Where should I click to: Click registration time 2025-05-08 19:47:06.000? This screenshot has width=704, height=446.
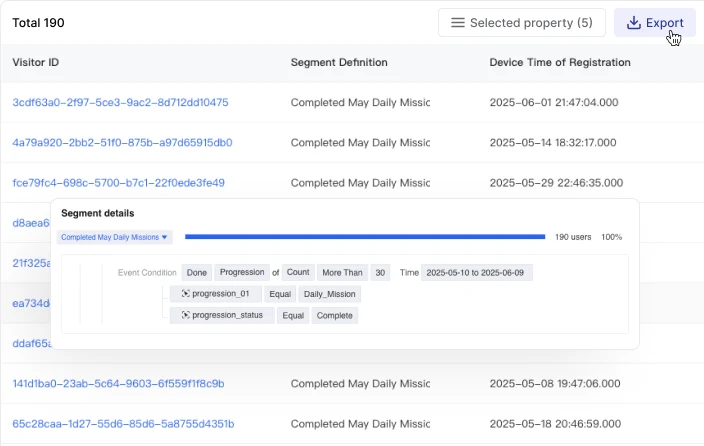coord(555,384)
